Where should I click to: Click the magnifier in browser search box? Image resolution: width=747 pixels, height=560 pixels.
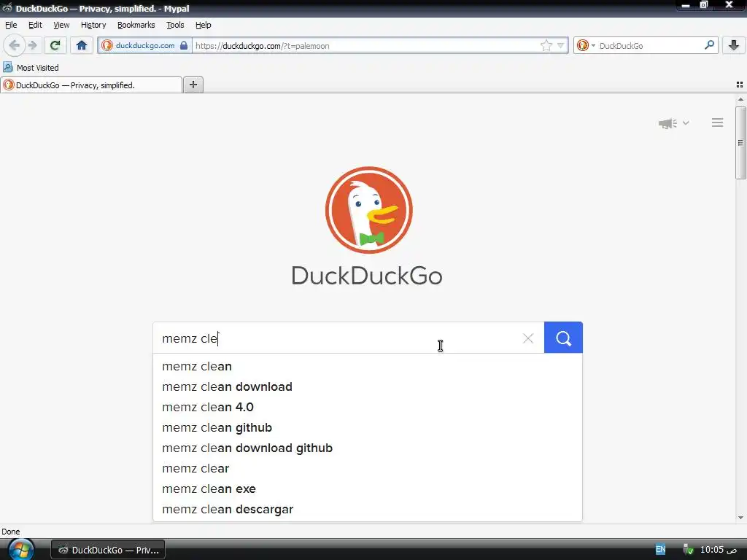pyautogui.click(x=709, y=45)
